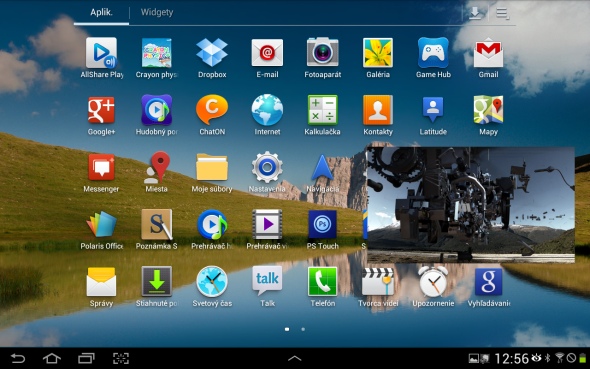Show downloaded apps via download icon
The width and height of the screenshot is (590, 369).
tap(475, 14)
